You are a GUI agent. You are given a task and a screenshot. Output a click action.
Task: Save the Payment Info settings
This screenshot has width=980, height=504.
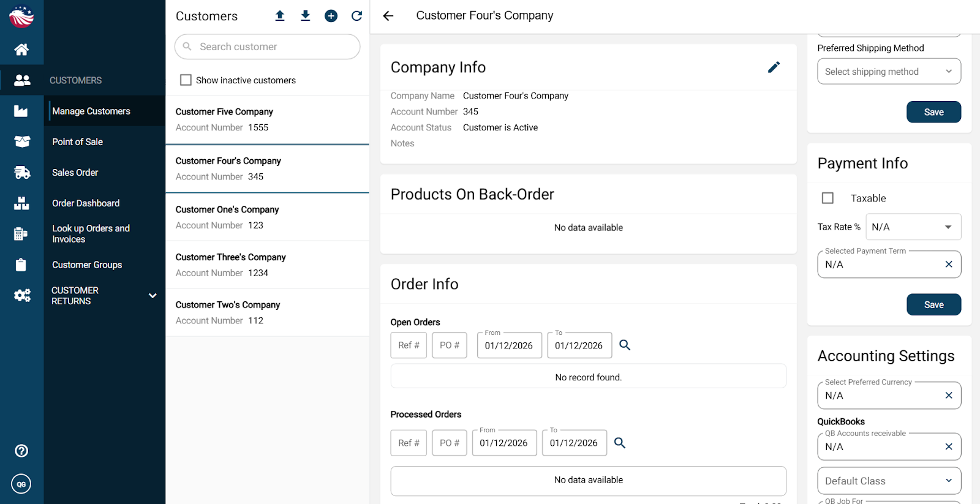point(933,305)
